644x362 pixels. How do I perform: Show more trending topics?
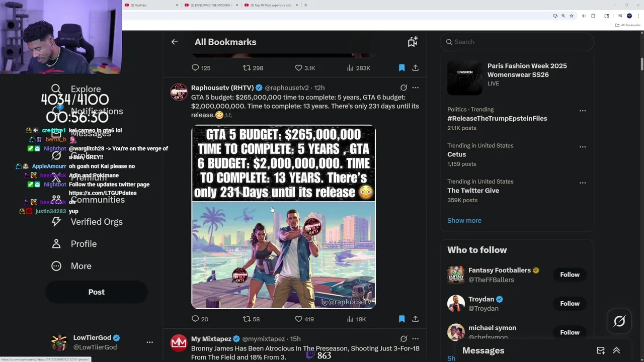(464, 220)
